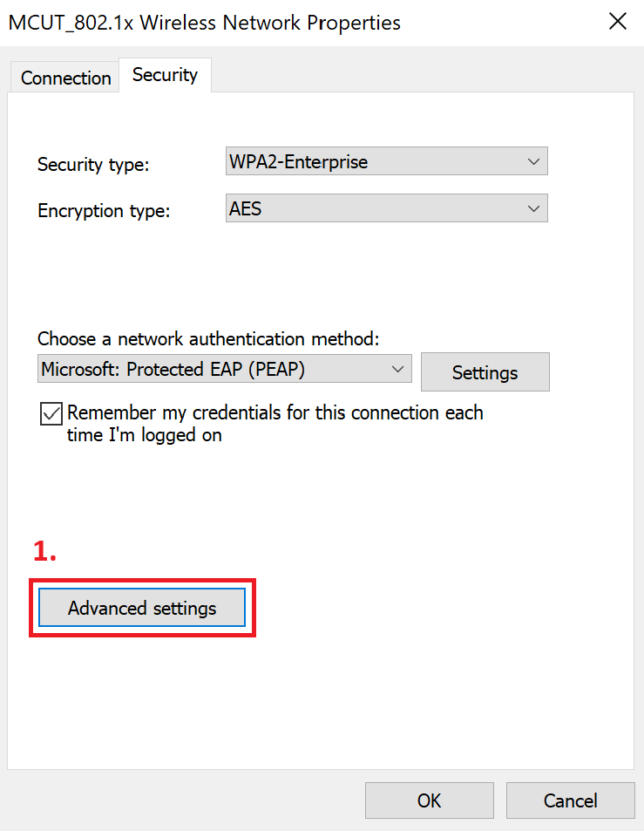644x831 pixels.
Task: Click the red "1." step marker
Action: pyautogui.click(x=44, y=551)
